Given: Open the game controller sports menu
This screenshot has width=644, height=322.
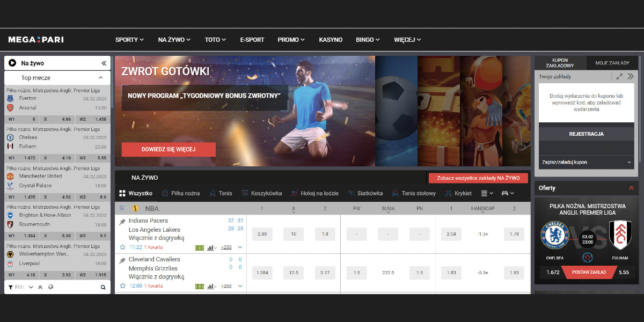Looking at the screenshot, I should (508, 193).
